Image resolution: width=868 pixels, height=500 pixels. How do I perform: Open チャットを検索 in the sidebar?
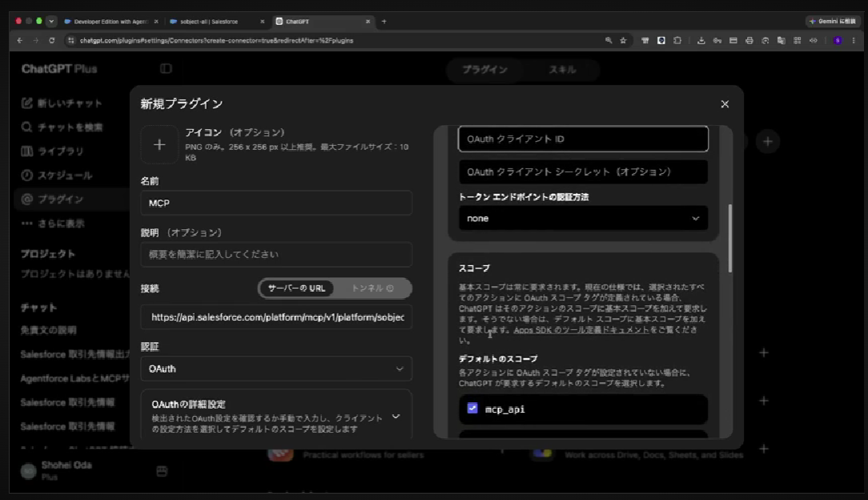pyautogui.click(x=62, y=127)
